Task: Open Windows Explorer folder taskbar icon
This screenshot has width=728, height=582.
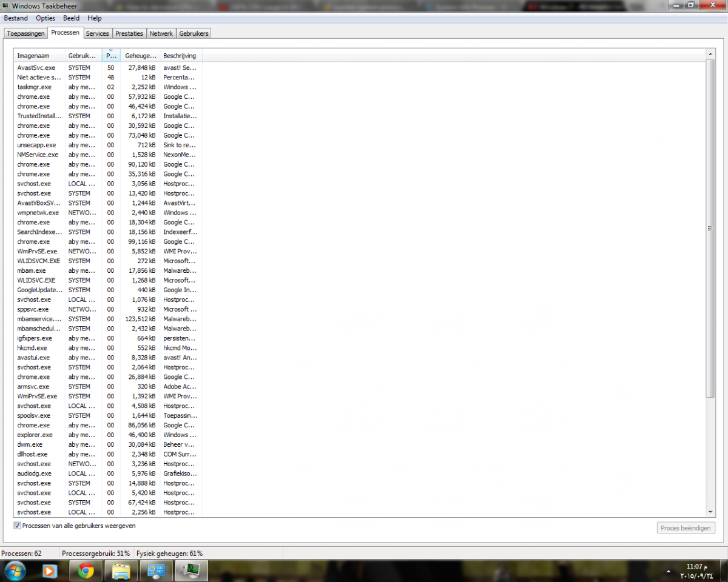Action: click(121, 570)
